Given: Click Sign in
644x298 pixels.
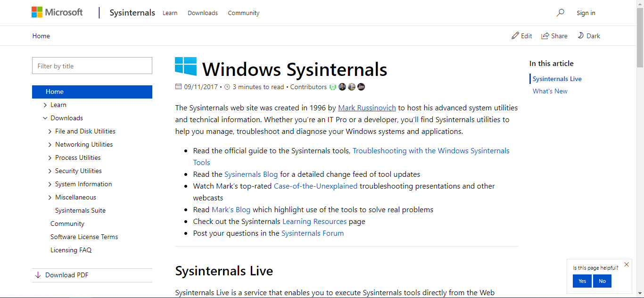Looking at the screenshot, I should pos(586,13).
